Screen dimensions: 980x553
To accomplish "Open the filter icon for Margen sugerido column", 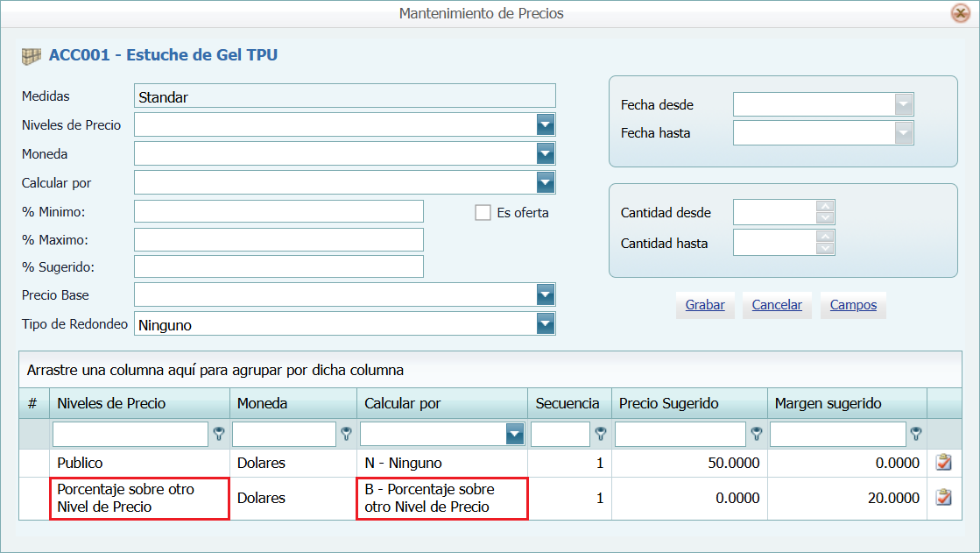I will (917, 434).
